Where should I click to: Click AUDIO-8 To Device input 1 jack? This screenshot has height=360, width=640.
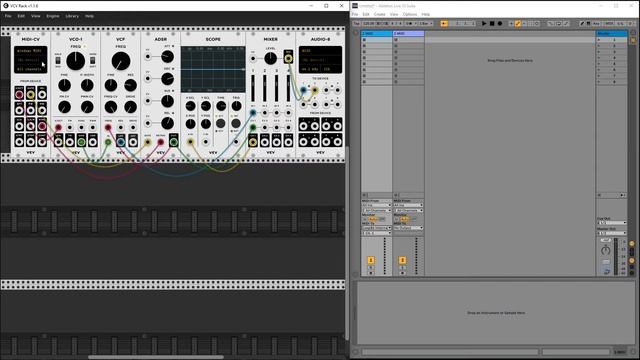click(303, 90)
